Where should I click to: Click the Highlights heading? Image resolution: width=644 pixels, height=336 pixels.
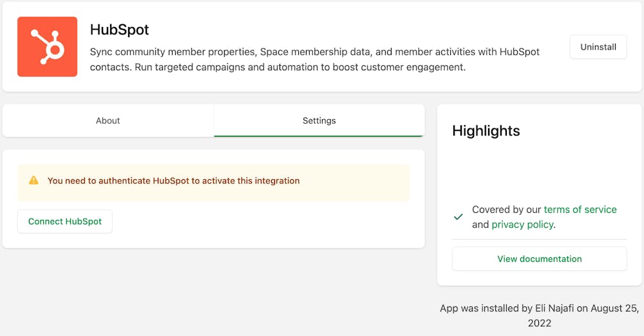[486, 131]
